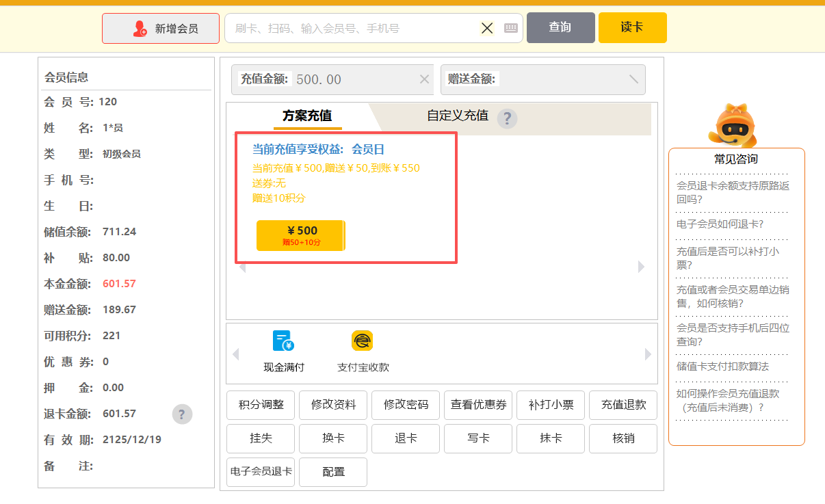
Task: Focus the member number search input
Action: 352,28
